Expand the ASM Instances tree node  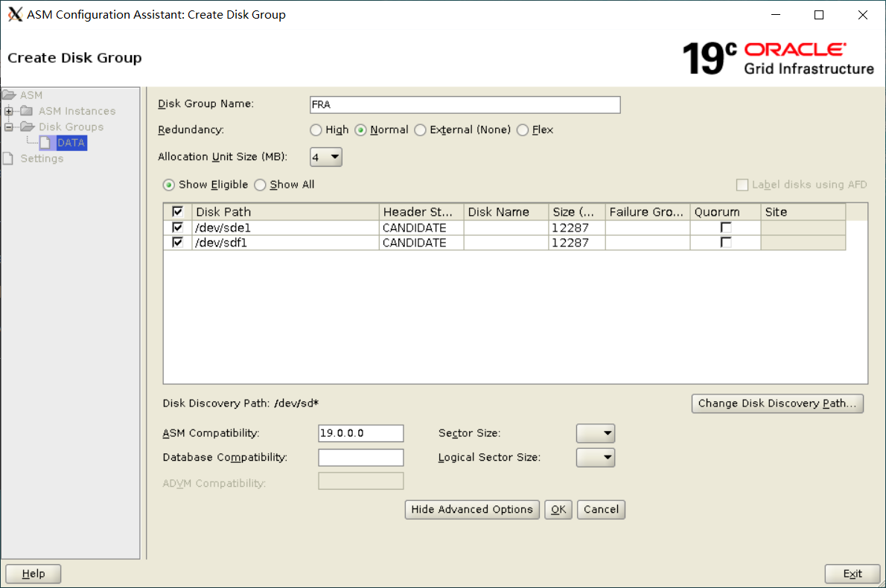(x=7, y=110)
